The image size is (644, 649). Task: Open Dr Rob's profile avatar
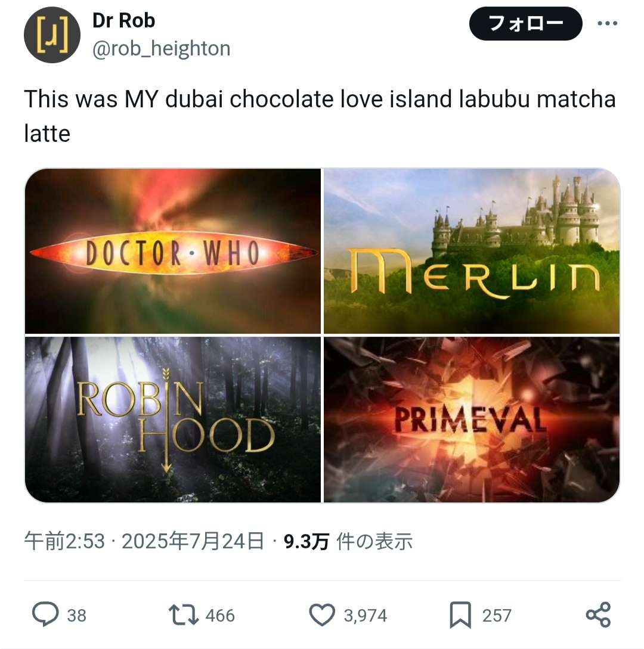[52, 35]
